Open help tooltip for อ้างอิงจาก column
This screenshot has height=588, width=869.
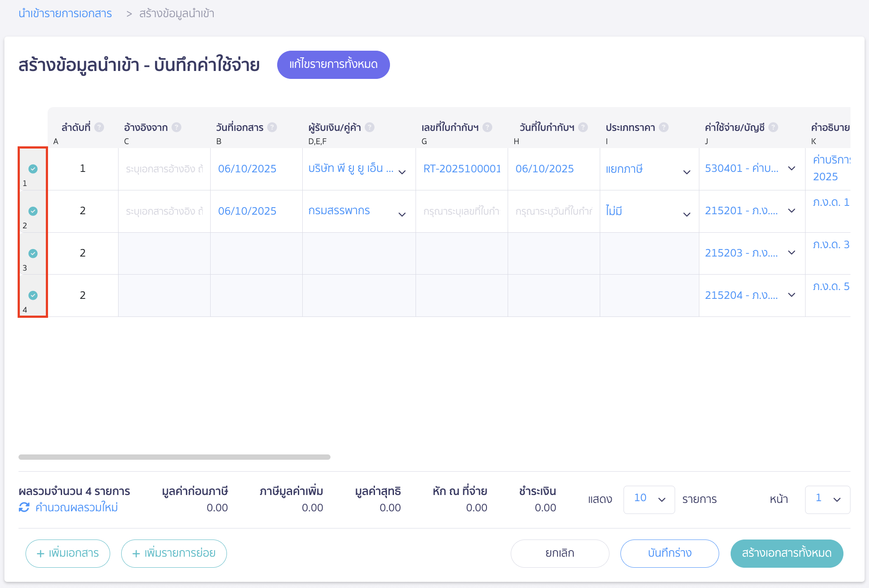tap(176, 127)
